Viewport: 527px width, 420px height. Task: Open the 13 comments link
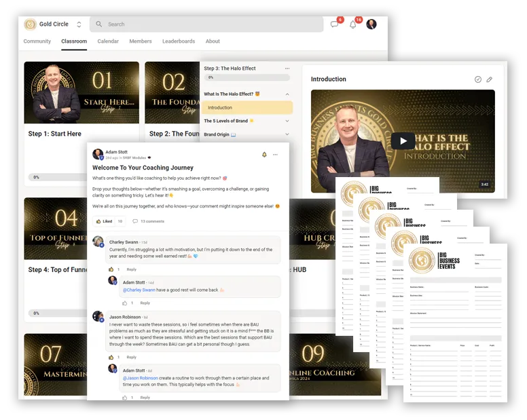click(x=149, y=221)
